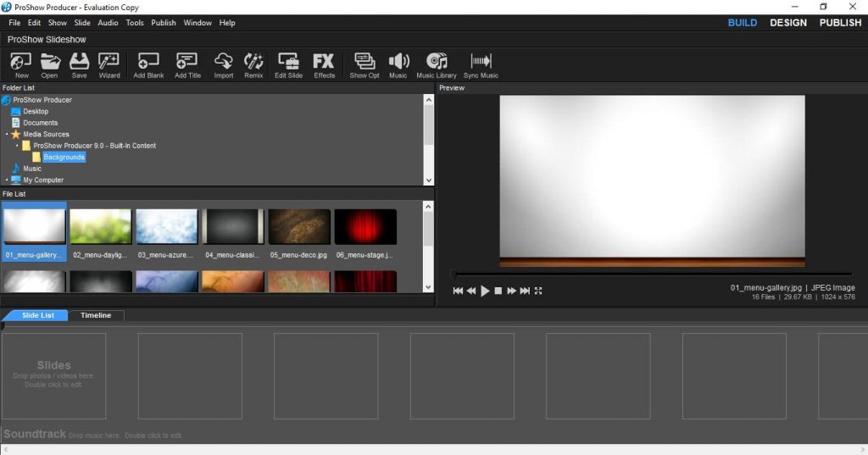The height and width of the screenshot is (455, 868).
Task: Click the Add Blank slide icon
Action: pyautogui.click(x=148, y=64)
